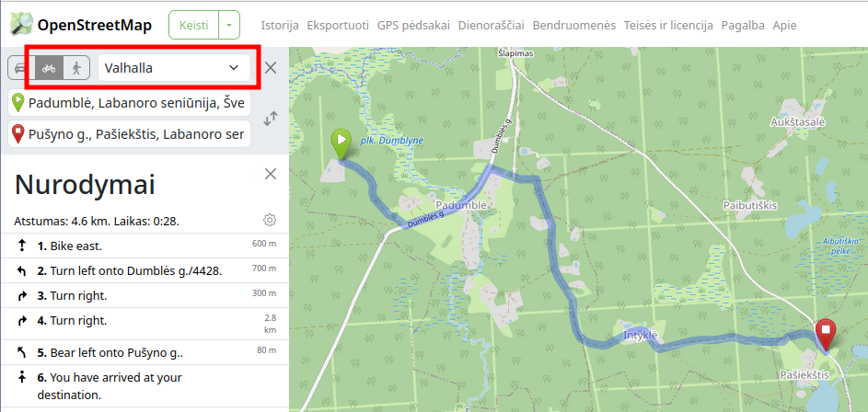Select the bicycle routing mode
Image resolution: width=868 pixels, height=412 pixels.
click(x=49, y=68)
